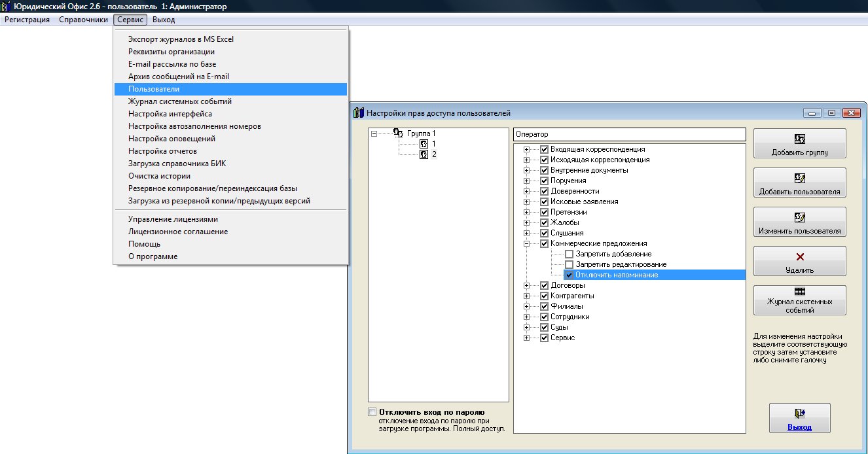The image size is (868, 454).
Task: Select user 2 icon in tree
Action: [x=424, y=154]
